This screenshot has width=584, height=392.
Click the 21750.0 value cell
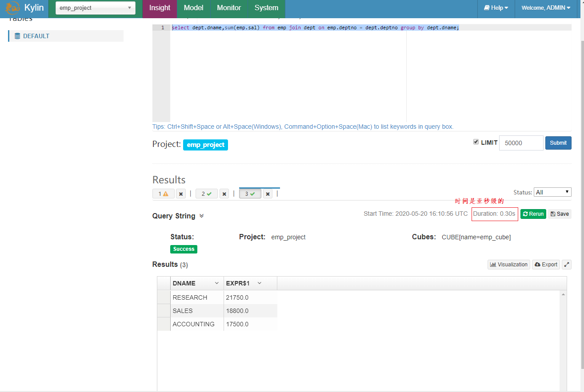pos(250,297)
